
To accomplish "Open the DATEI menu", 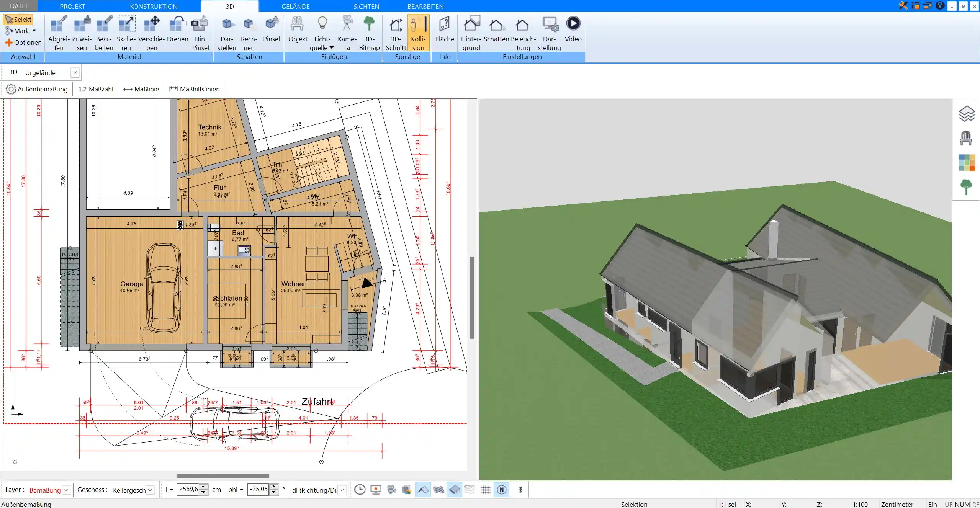I will (18, 6).
